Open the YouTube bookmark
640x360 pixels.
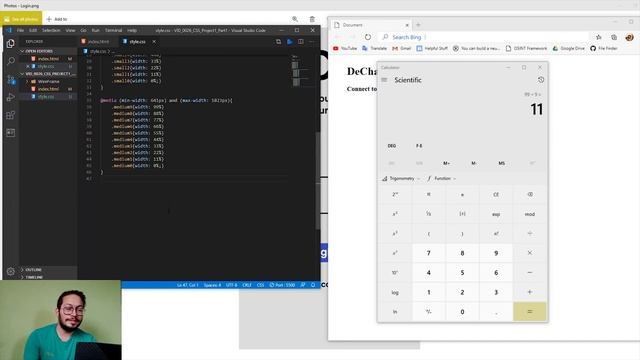[345, 48]
